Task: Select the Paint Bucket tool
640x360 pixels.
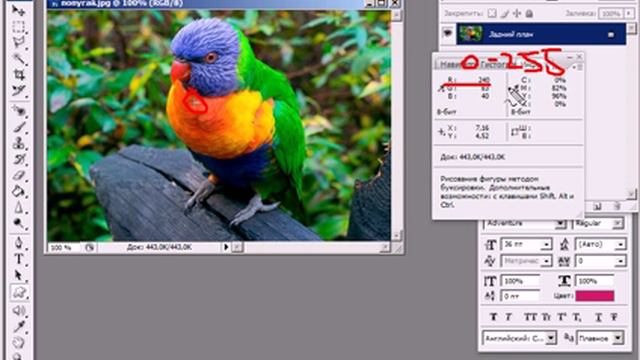Action: (x=18, y=191)
